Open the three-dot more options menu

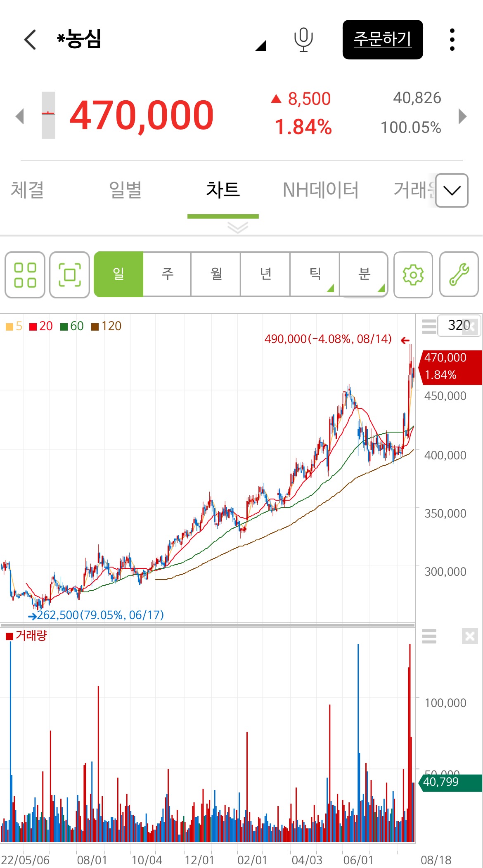coord(452,40)
